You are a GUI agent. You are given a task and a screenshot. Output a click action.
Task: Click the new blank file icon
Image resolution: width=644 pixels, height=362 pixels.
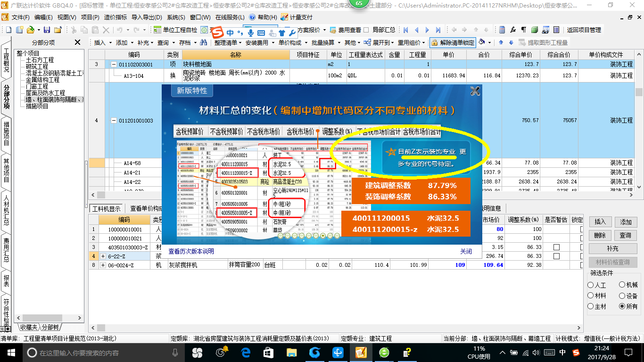coord(8,30)
